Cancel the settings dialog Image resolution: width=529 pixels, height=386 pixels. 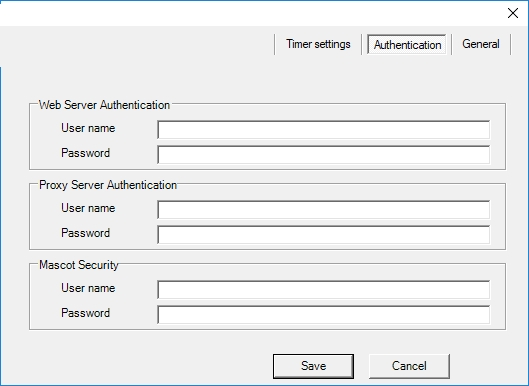click(x=409, y=366)
